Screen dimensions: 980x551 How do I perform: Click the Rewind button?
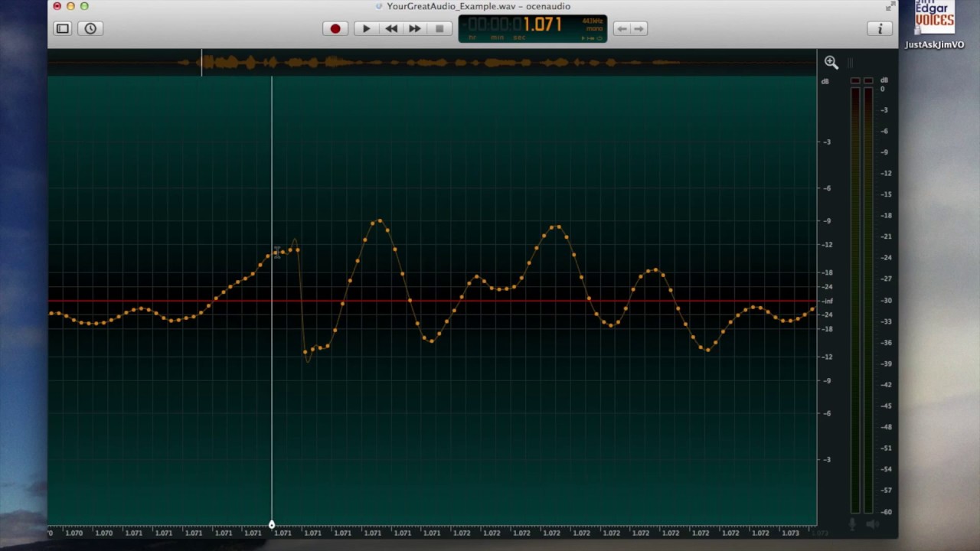coord(390,28)
